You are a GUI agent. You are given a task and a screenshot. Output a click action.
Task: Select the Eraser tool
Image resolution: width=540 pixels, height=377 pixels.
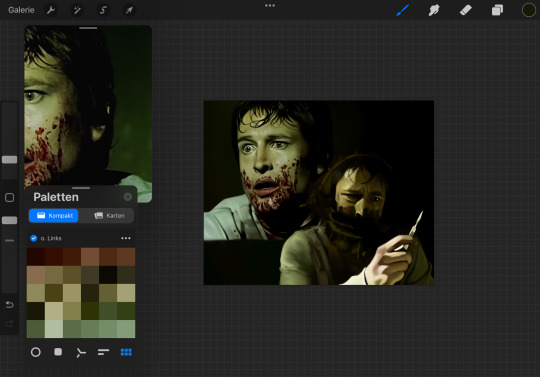[465, 10]
